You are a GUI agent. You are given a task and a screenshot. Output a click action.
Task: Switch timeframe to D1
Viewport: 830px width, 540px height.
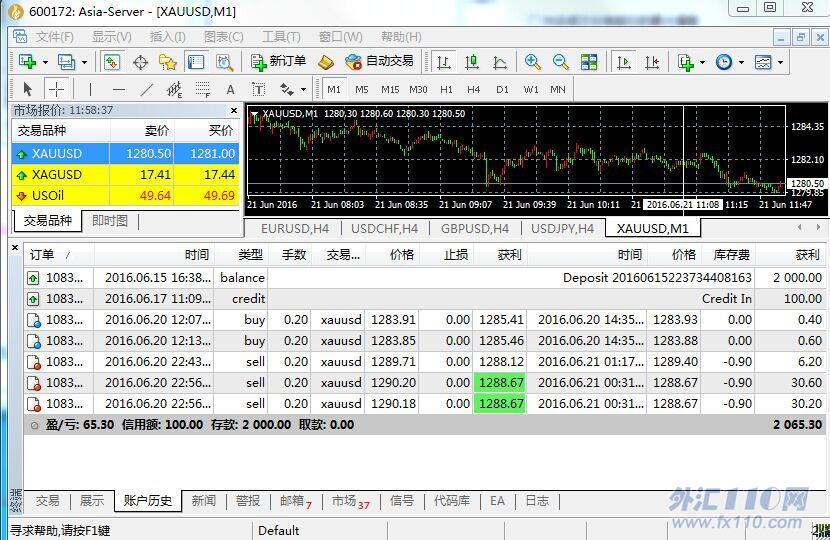pos(502,89)
